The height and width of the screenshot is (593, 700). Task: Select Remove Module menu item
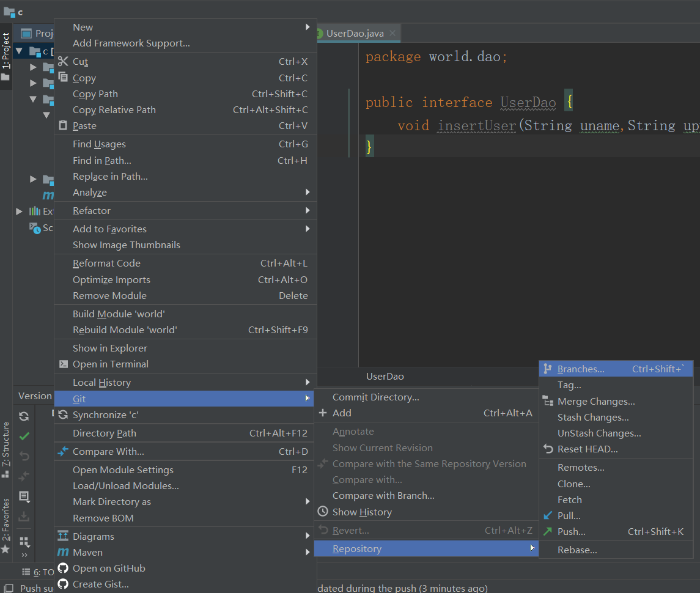pos(185,296)
